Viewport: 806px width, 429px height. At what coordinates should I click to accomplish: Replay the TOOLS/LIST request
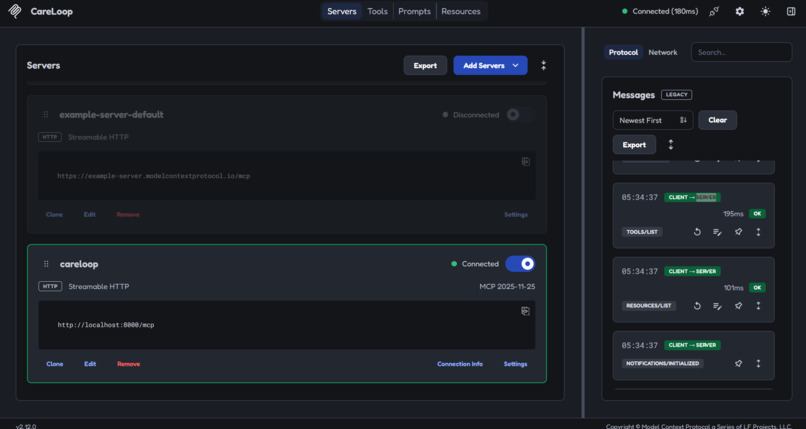(697, 232)
